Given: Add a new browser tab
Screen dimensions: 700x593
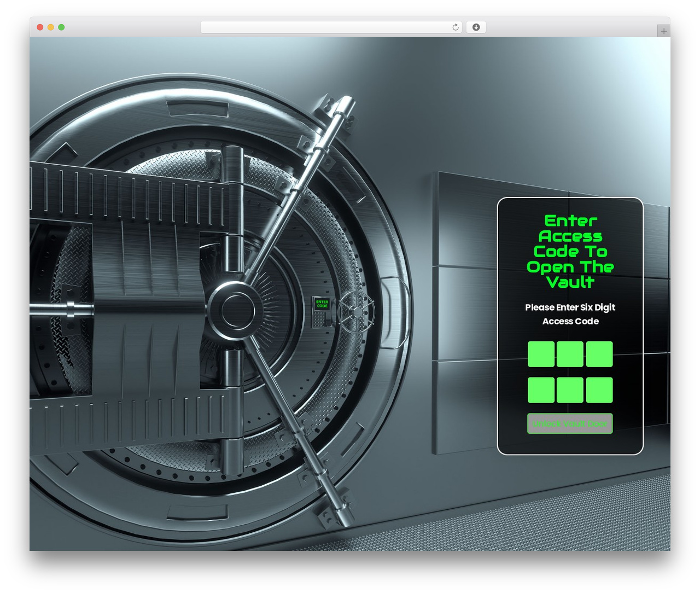Looking at the screenshot, I should (x=663, y=31).
